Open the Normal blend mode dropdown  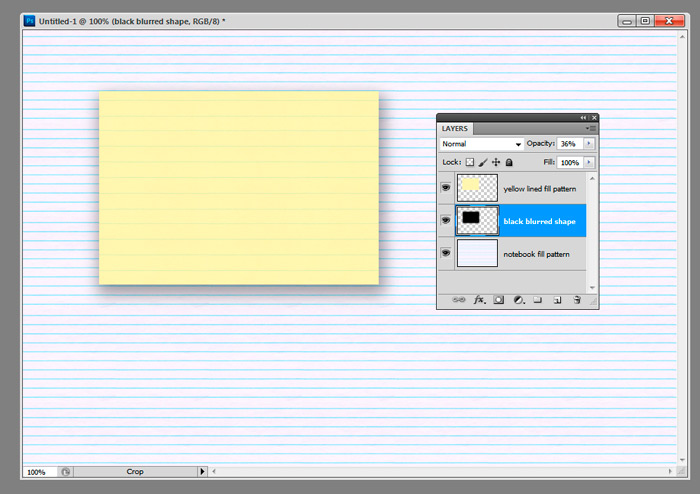[x=482, y=144]
